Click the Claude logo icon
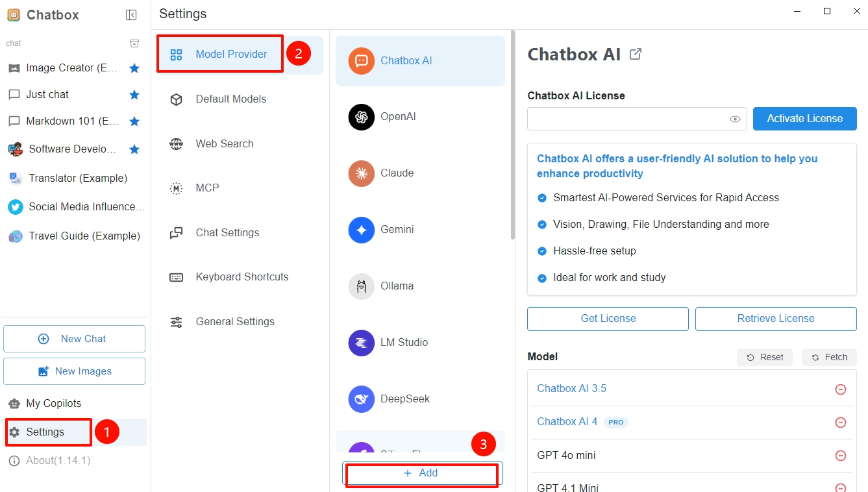 tap(362, 173)
